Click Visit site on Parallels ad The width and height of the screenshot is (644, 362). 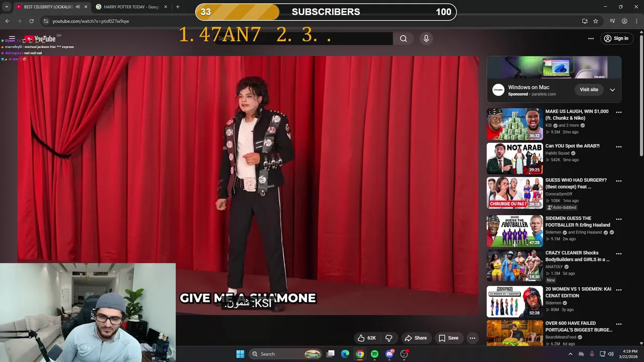[x=589, y=89]
